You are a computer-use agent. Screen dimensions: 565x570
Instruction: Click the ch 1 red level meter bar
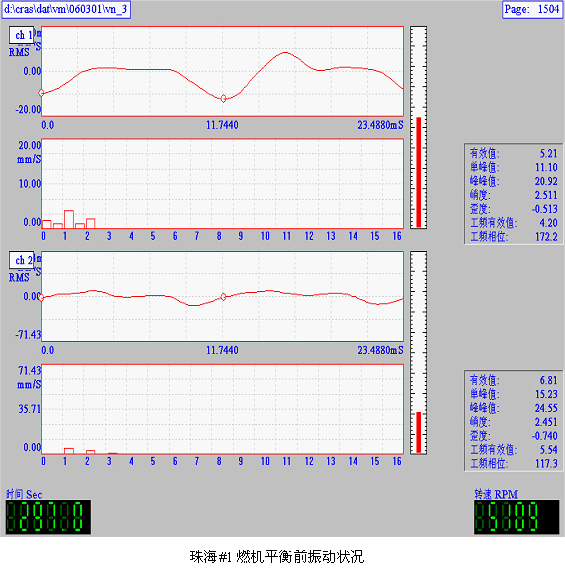[x=418, y=172]
